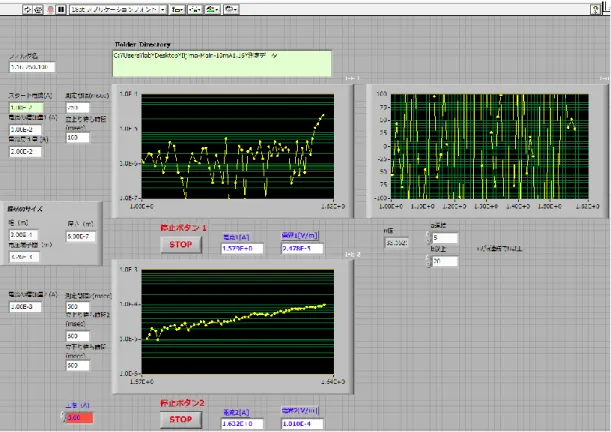
Task: Click the 100 y-axis label on the n value graph
Action: coord(381,94)
